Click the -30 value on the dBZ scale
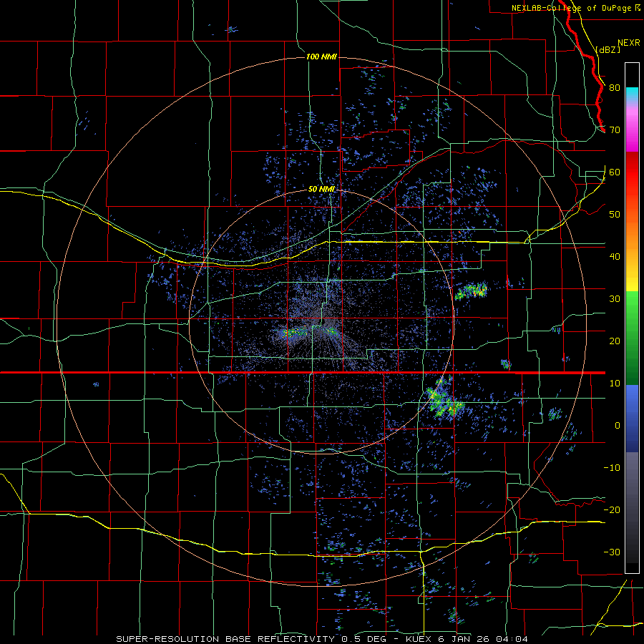The width and height of the screenshot is (644, 644). coord(612,552)
